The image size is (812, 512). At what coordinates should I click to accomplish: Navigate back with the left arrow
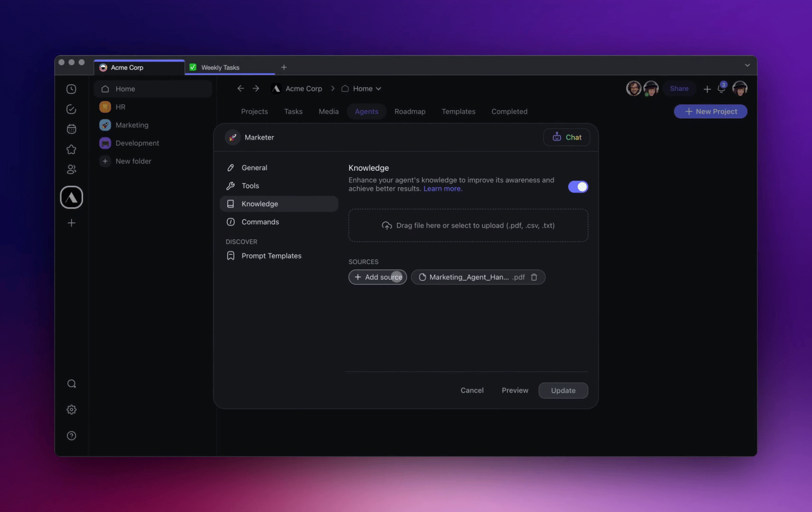(x=240, y=89)
